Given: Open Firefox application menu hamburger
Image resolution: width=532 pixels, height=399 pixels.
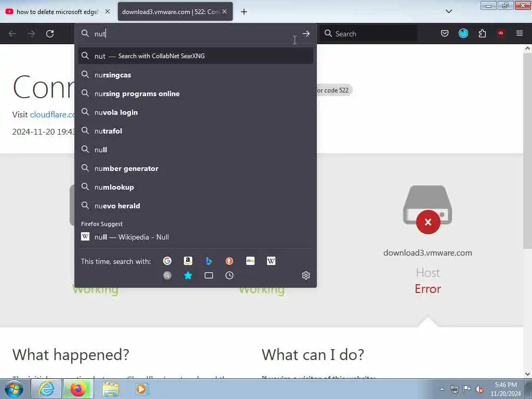Looking at the screenshot, I should pyautogui.click(x=520, y=33).
